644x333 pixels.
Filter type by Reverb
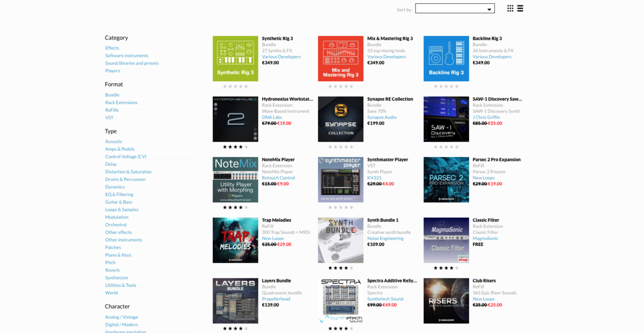tap(112, 270)
